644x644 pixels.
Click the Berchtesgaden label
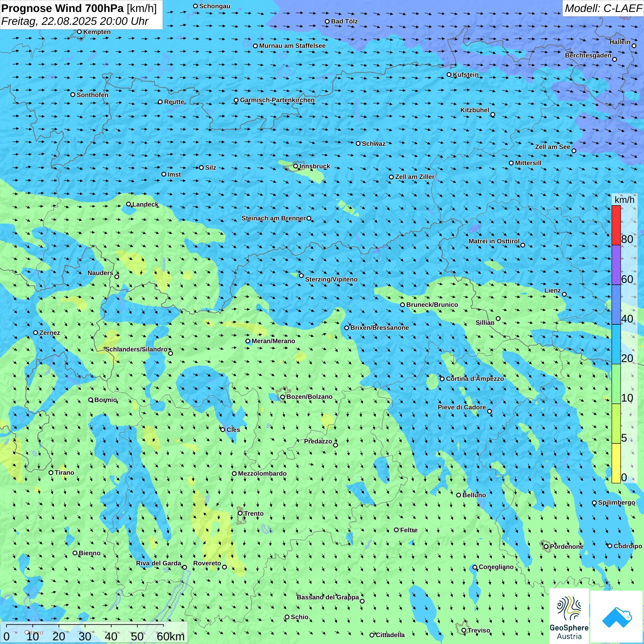[588, 55]
